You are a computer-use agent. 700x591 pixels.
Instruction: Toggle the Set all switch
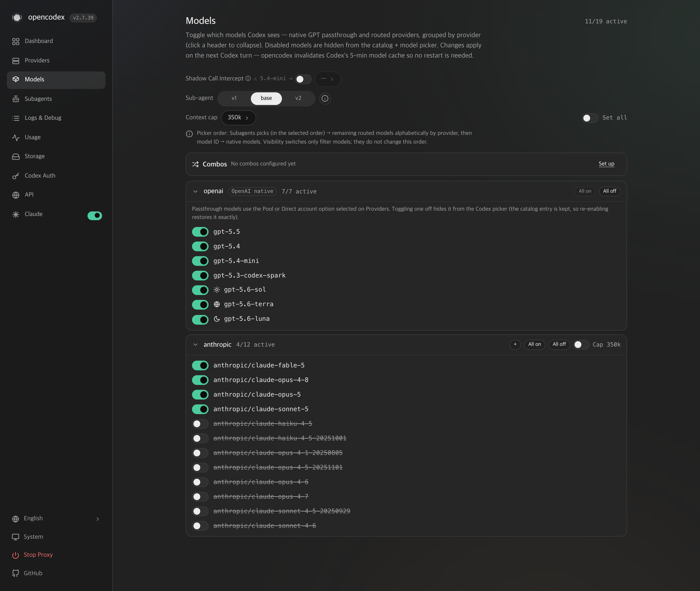coord(590,118)
